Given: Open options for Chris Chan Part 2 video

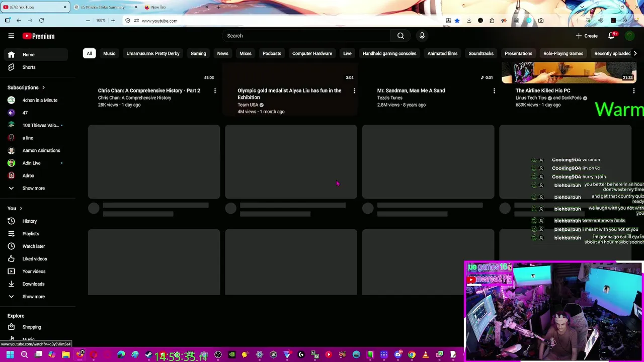Looking at the screenshot, I should tap(215, 91).
